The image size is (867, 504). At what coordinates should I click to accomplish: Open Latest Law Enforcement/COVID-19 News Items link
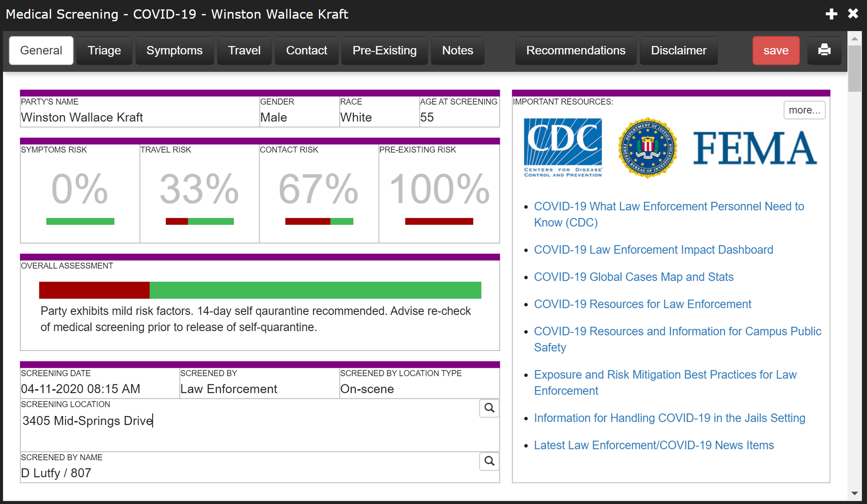tap(653, 445)
